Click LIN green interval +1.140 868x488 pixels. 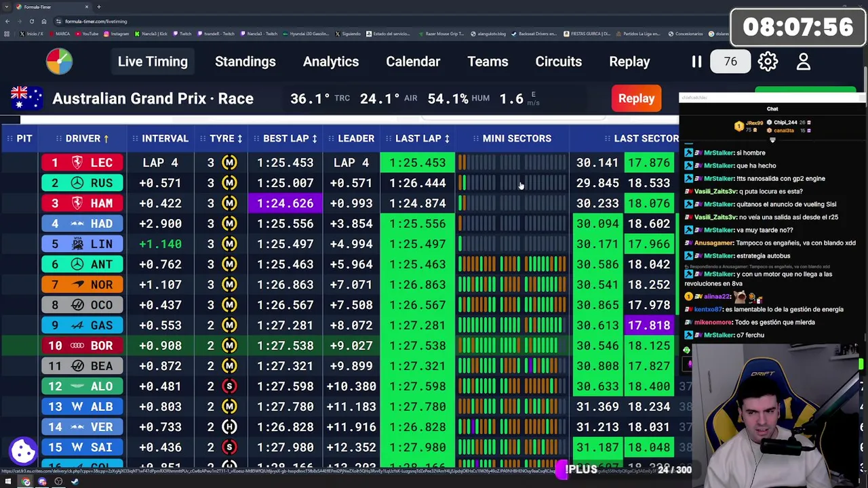[160, 244]
